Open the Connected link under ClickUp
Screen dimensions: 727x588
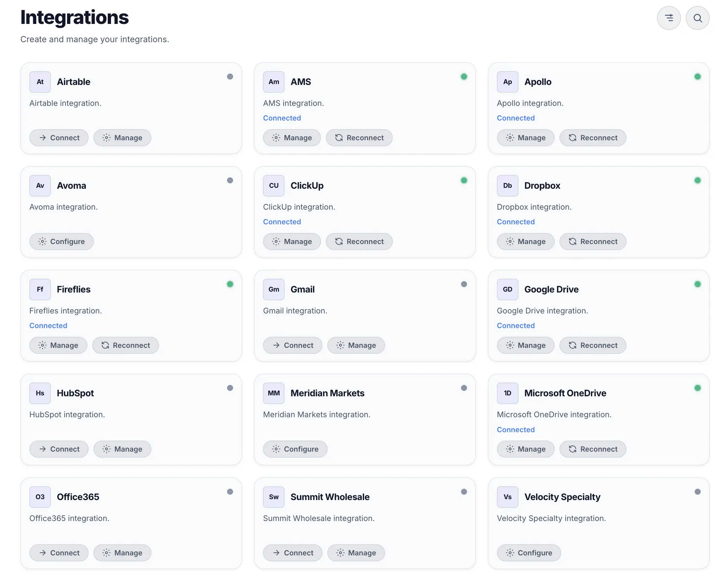(282, 222)
